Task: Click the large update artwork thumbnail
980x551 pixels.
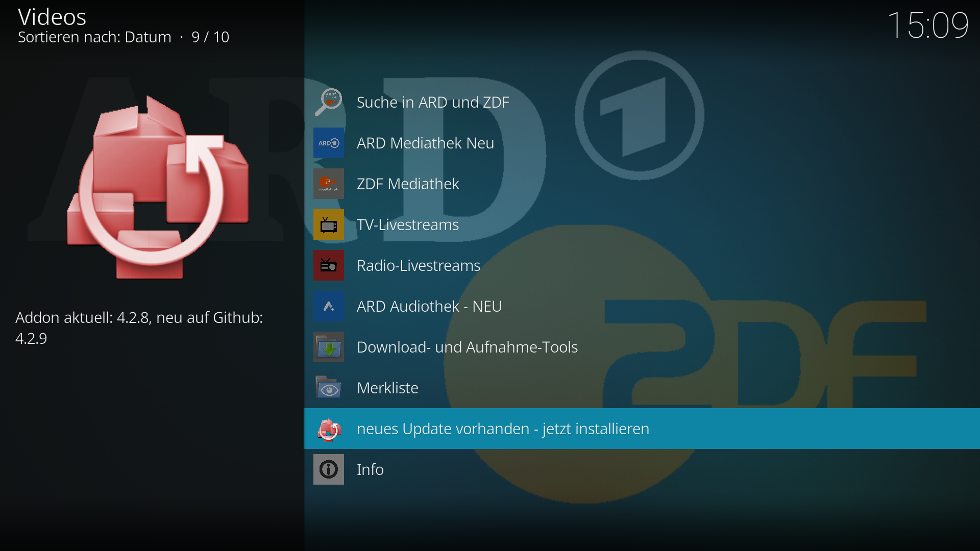Action: coord(158,187)
